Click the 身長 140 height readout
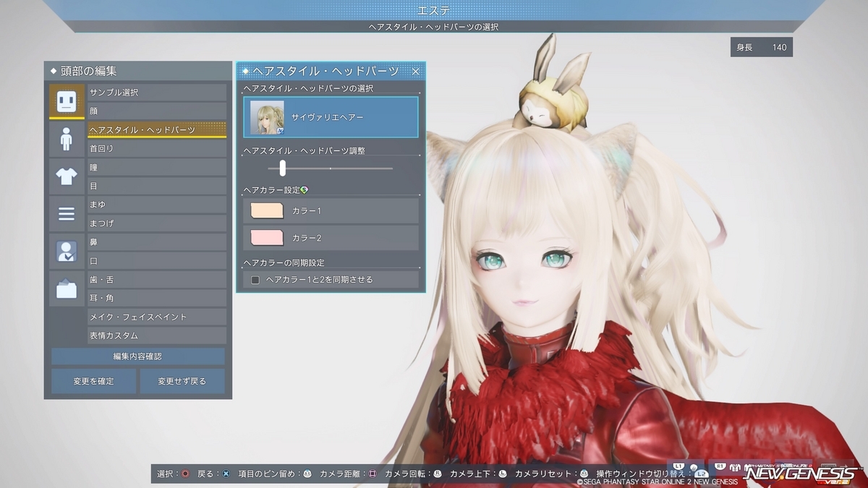Screen dimensions: 868x488 (762, 48)
